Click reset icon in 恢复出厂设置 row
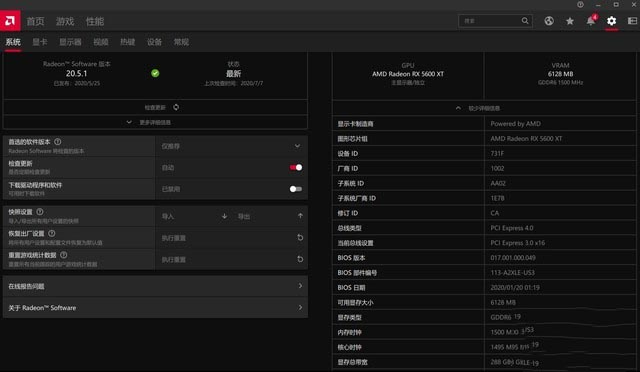Viewport: 640px width, 372px height. point(300,238)
